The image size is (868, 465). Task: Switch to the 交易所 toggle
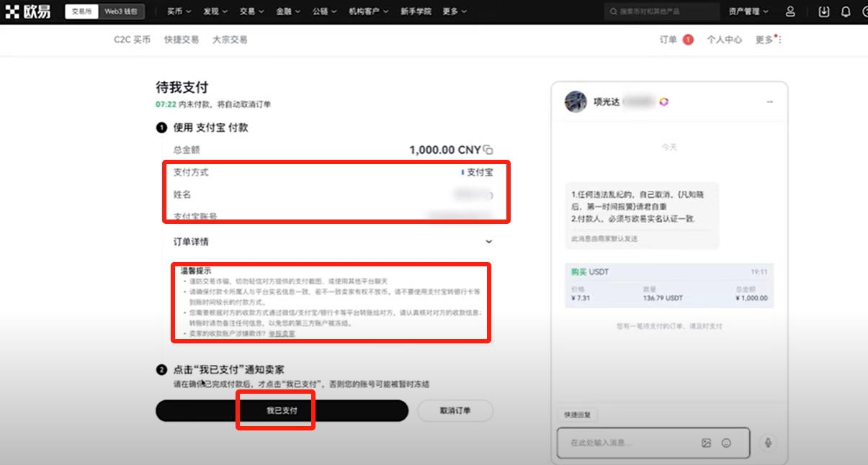point(82,12)
